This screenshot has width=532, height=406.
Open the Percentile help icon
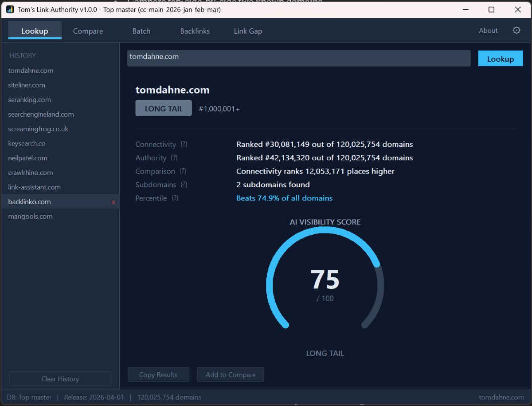pos(174,198)
